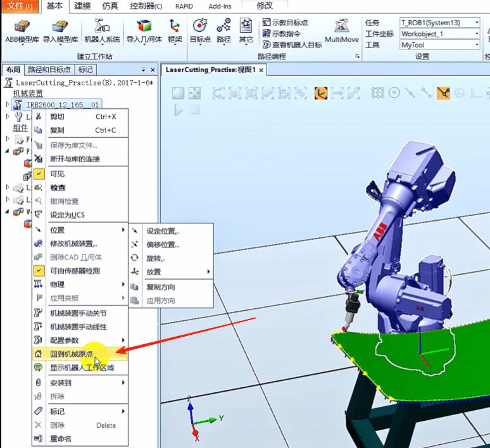Toggle the 可见 visible checkbox
The height and width of the screenshot is (448, 490).
(39, 174)
